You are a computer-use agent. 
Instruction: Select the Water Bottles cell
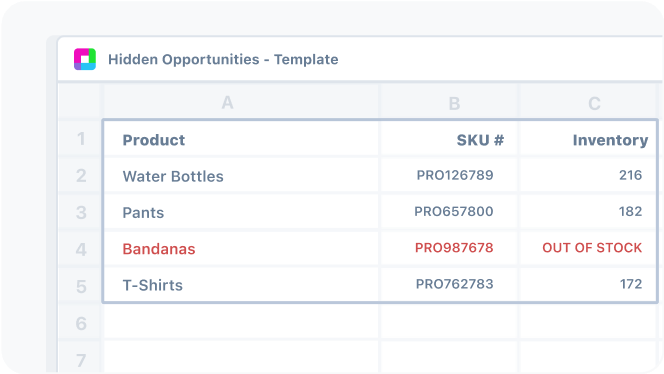(x=241, y=175)
